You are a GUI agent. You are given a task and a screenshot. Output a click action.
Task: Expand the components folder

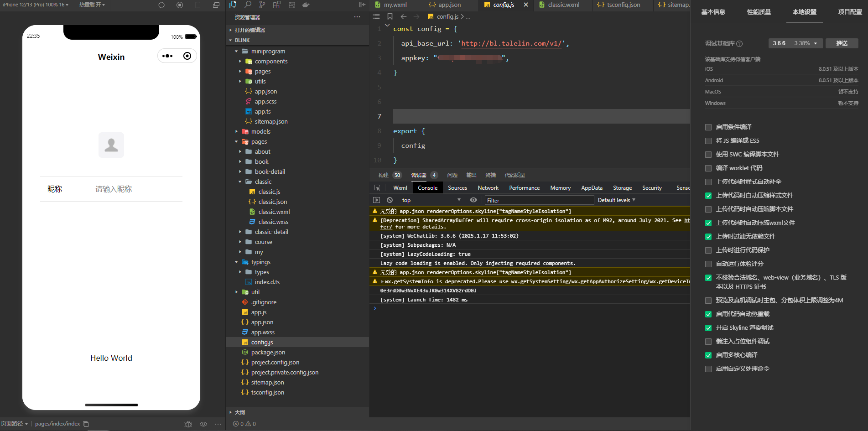point(271,62)
